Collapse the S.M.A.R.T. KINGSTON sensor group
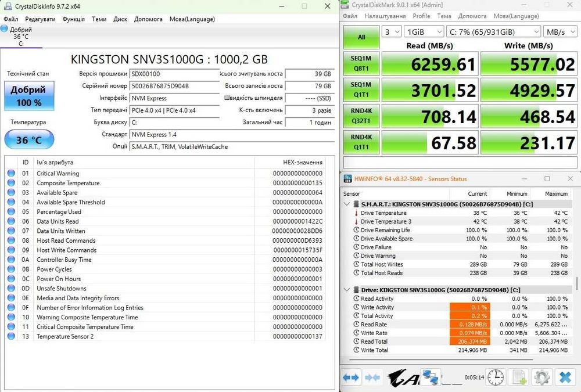Image resolution: width=581 pixels, height=392 pixels. [347, 204]
